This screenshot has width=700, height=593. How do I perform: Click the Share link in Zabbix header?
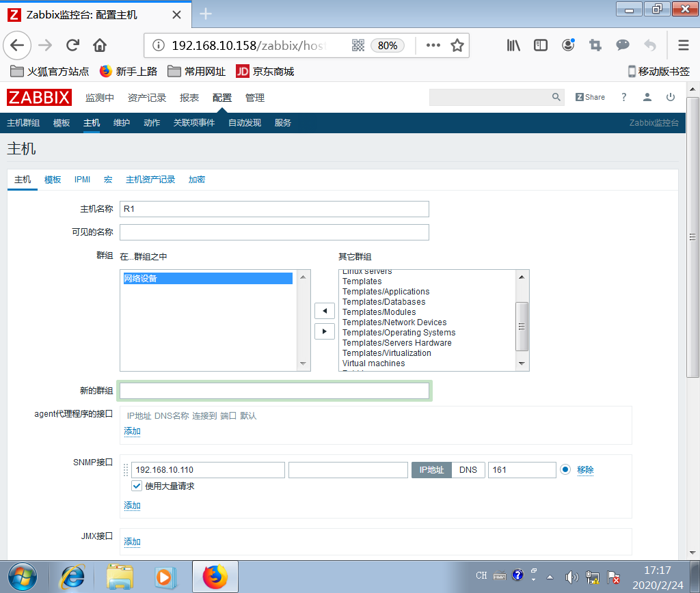tap(590, 97)
